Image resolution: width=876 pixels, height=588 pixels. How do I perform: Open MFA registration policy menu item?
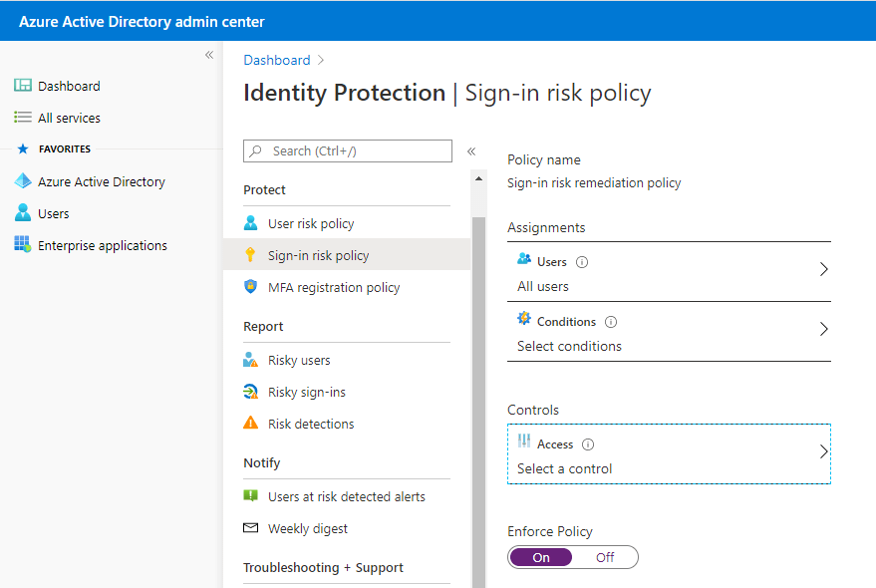[347, 287]
